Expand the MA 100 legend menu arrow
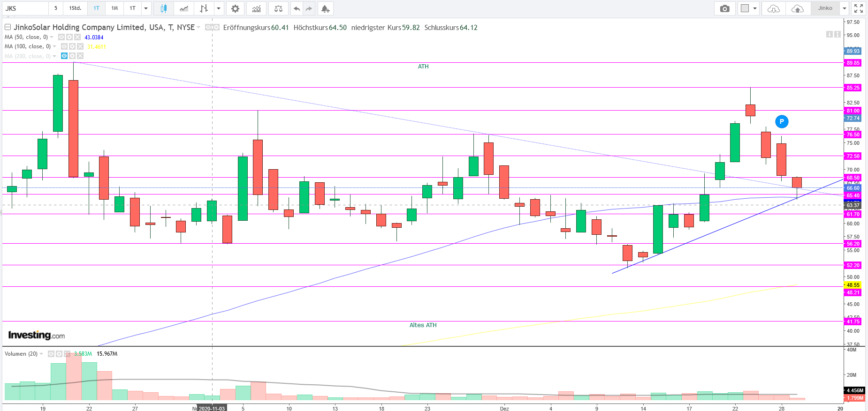This screenshot has height=411, width=868. point(54,46)
